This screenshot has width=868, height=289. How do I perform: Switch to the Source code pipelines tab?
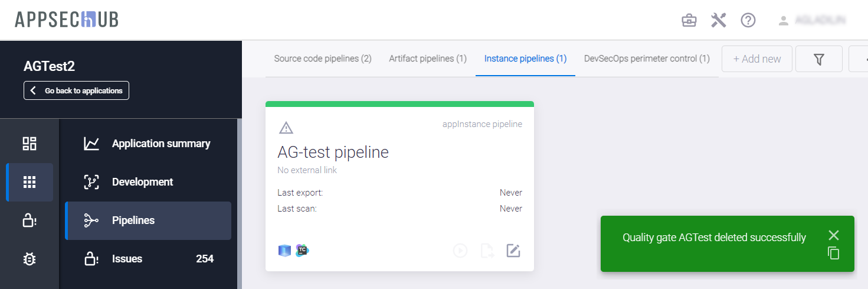323,59
